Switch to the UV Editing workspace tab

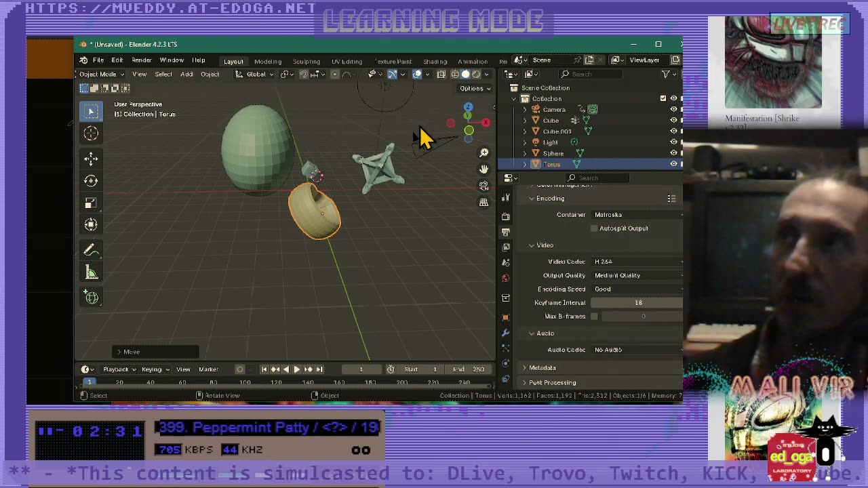pyautogui.click(x=347, y=61)
